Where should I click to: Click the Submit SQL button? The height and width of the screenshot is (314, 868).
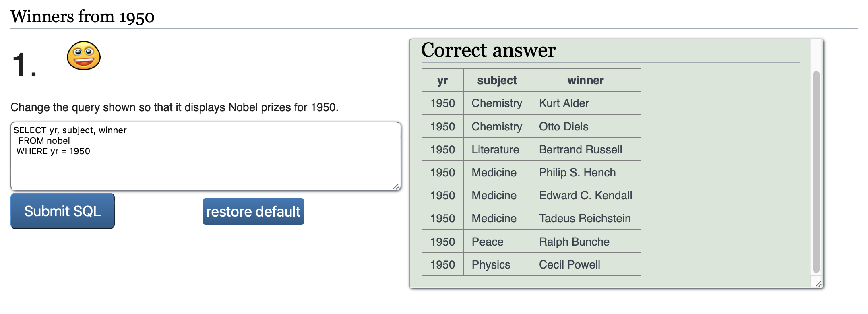[62, 211]
